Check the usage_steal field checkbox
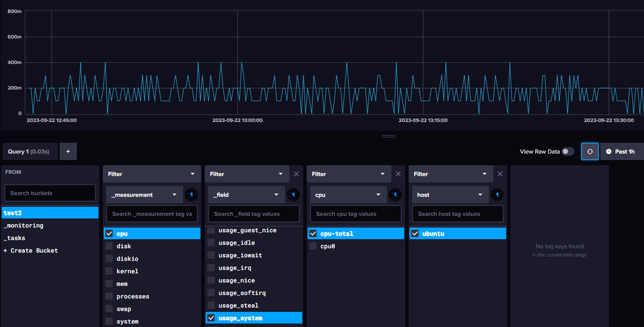 click(211, 305)
